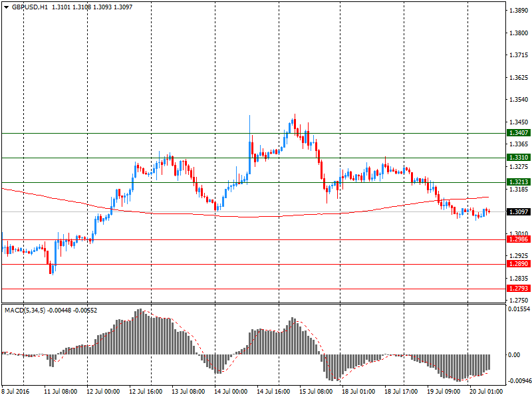
Task: Click the 1.3625 price scale value
Action: tap(519, 78)
